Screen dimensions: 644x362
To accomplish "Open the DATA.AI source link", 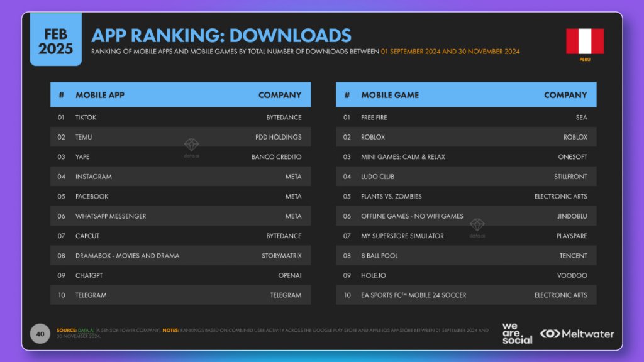I will tap(86, 330).
